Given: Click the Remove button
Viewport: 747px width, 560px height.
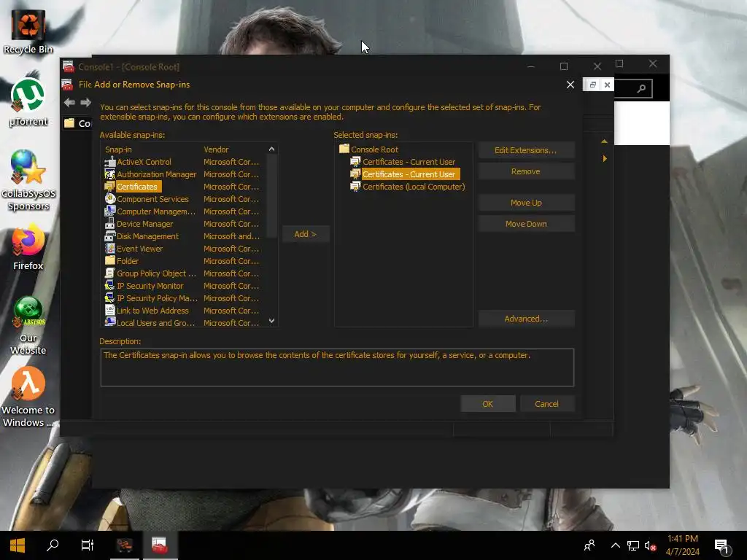Looking at the screenshot, I should pos(526,171).
